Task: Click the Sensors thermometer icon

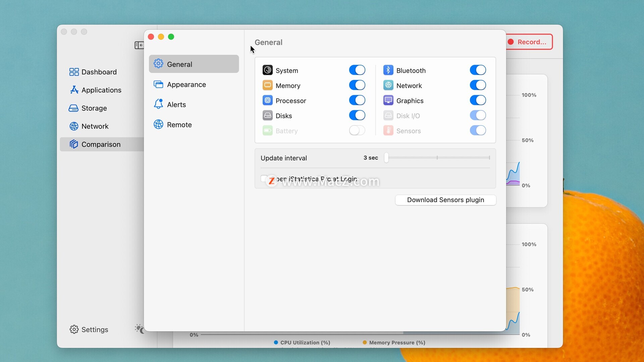Action: [x=388, y=130]
